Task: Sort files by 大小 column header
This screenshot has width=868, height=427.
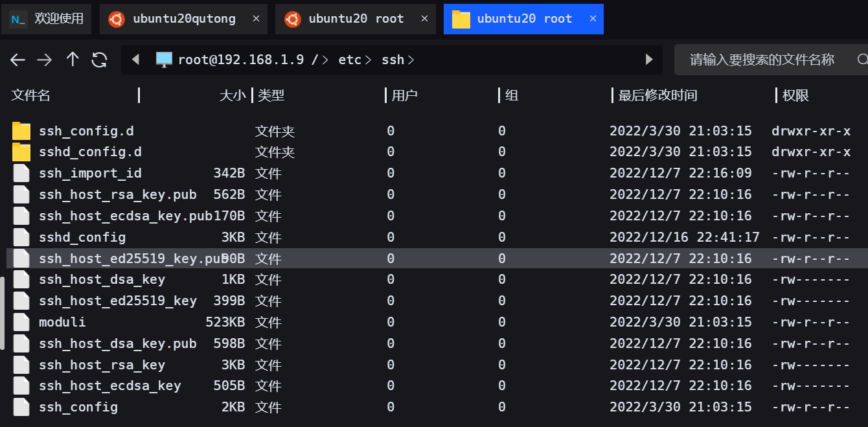Action: [x=233, y=96]
